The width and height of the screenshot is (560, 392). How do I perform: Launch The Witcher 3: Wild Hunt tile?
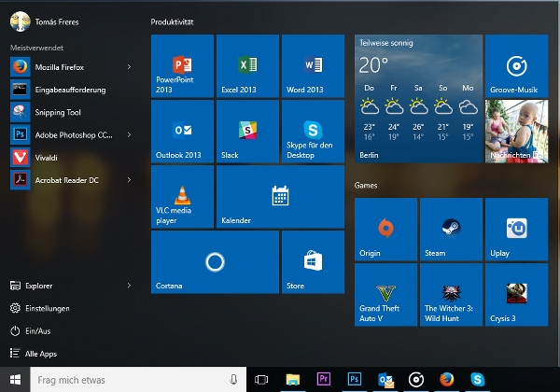pos(451,295)
